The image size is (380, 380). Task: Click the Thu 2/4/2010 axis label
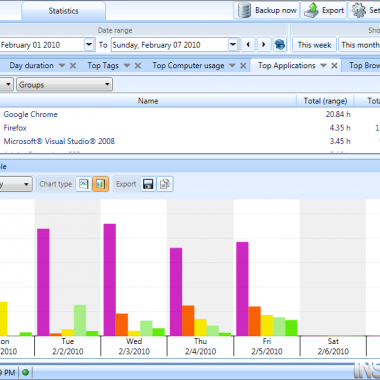pyautogui.click(x=200, y=346)
